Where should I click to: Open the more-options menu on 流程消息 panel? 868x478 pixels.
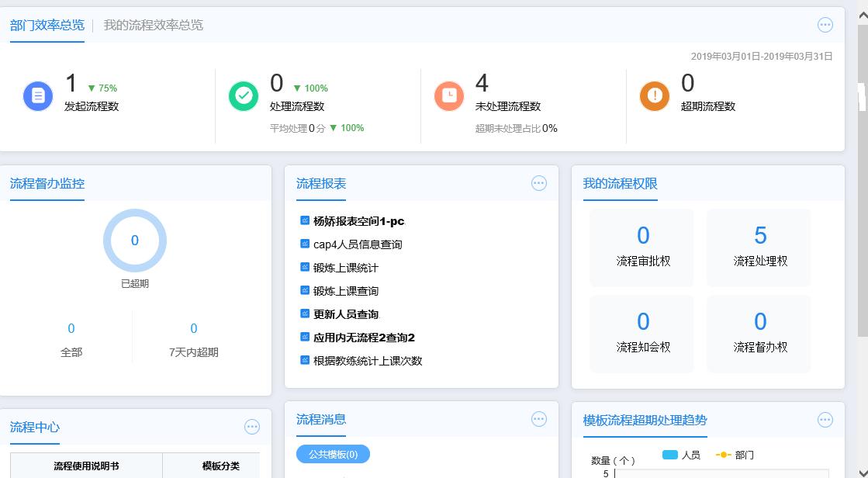click(539, 418)
